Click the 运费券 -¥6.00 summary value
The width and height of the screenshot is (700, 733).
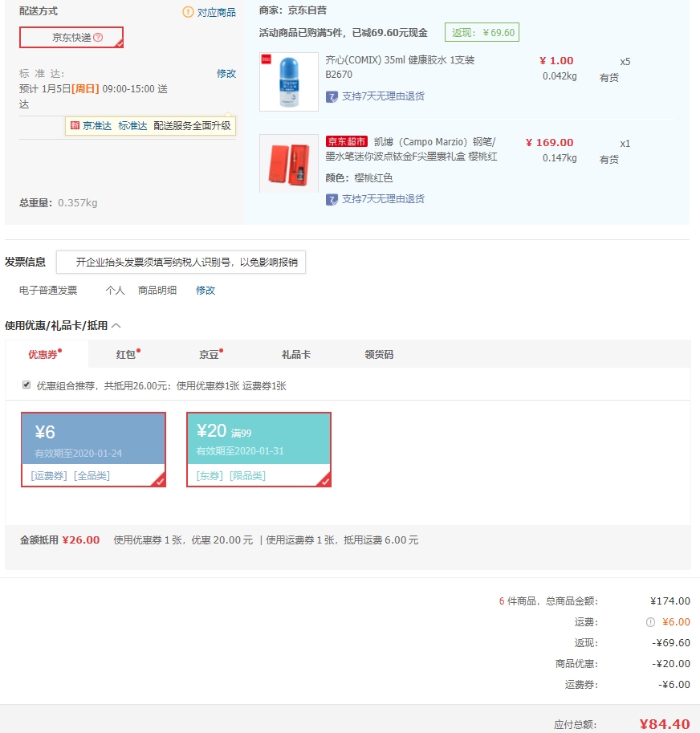(x=674, y=685)
